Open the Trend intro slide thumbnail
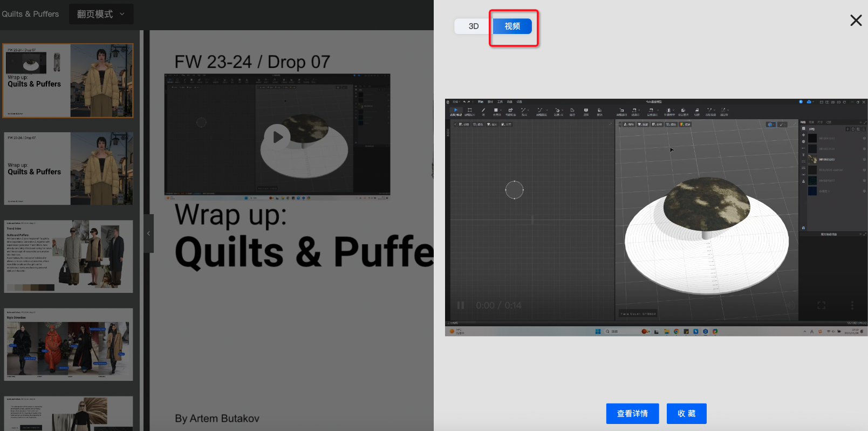The image size is (868, 431). click(68, 256)
